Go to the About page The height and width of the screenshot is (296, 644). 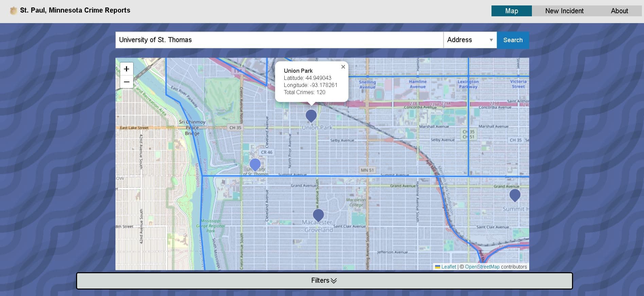coord(619,11)
